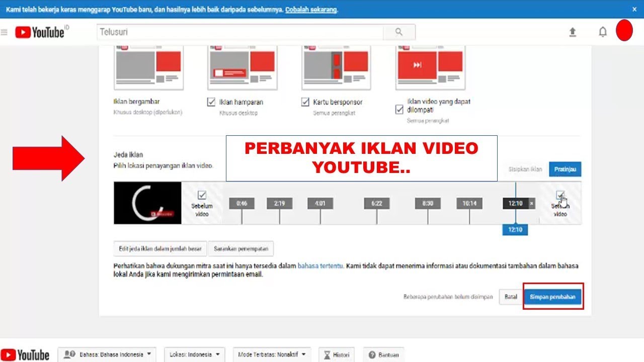Viewport: 644px width, 362px height.
Task: Focus the Telusuri search field
Action: tap(240, 32)
